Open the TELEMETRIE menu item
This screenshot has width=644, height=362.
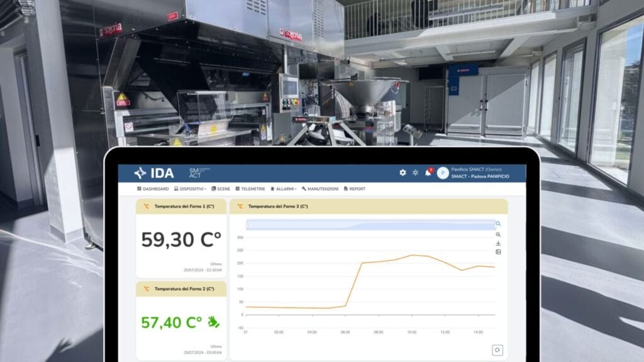tap(250, 189)
